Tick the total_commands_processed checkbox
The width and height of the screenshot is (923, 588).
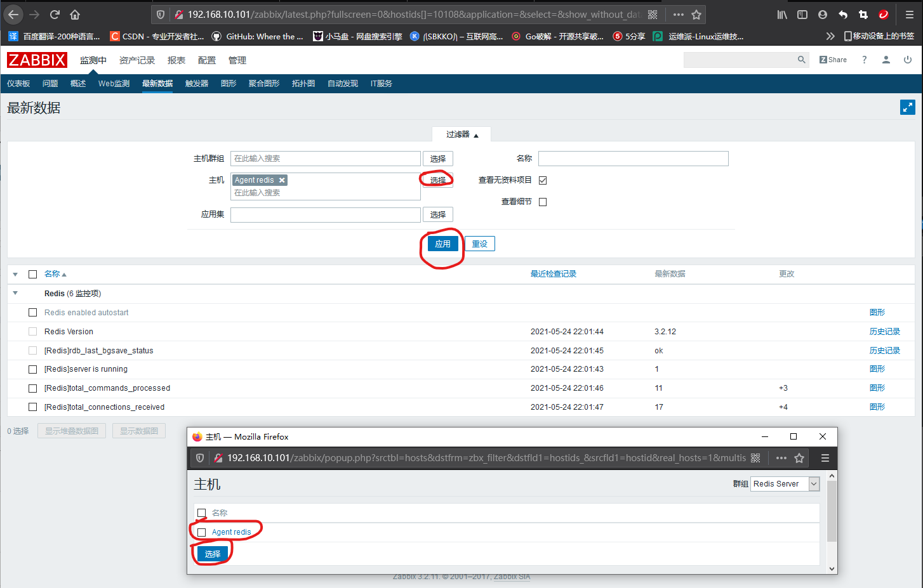click(x=32, y=388)
